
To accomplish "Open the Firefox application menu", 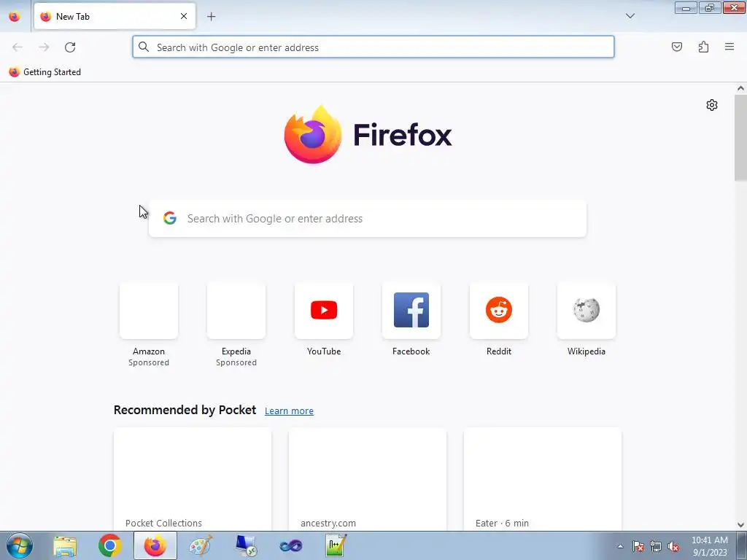I will 729,47.
